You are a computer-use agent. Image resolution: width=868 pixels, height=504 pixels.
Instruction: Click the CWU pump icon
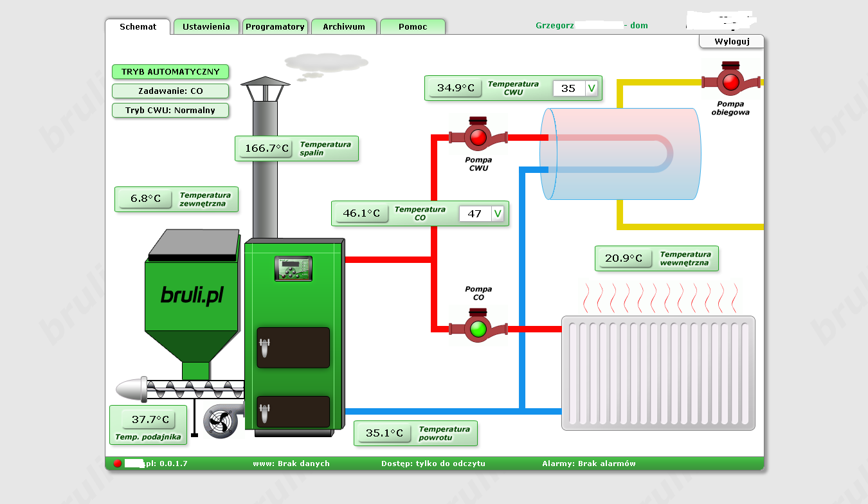[x=478, y=137]
